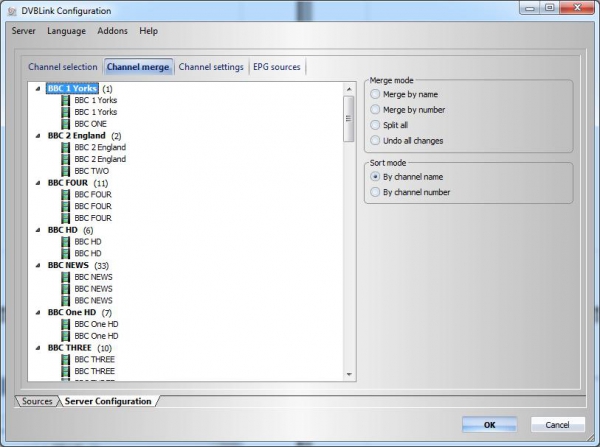
Task: Select the BBC TWO child entry
Action: click(x=92, y=171)
